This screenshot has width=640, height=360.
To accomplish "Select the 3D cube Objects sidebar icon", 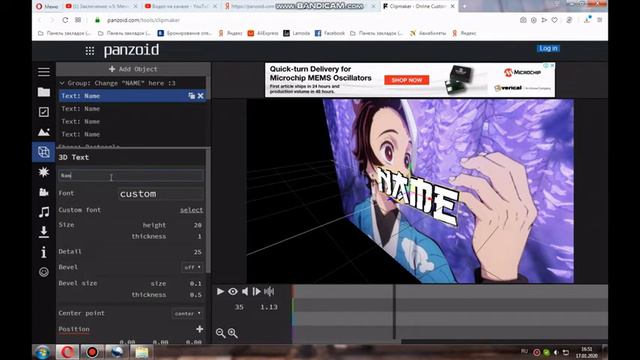I will [44, 152].
